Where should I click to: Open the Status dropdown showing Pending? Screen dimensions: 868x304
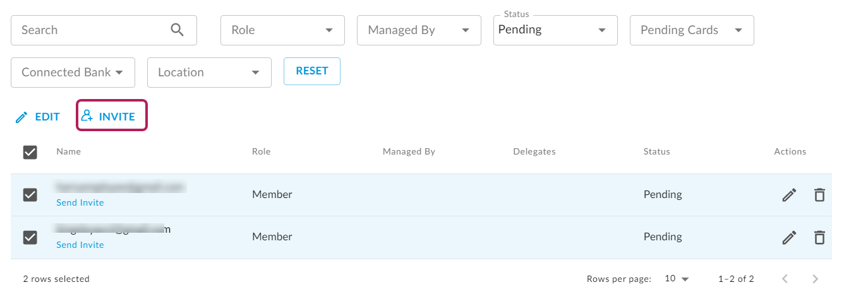pos(555,30)
